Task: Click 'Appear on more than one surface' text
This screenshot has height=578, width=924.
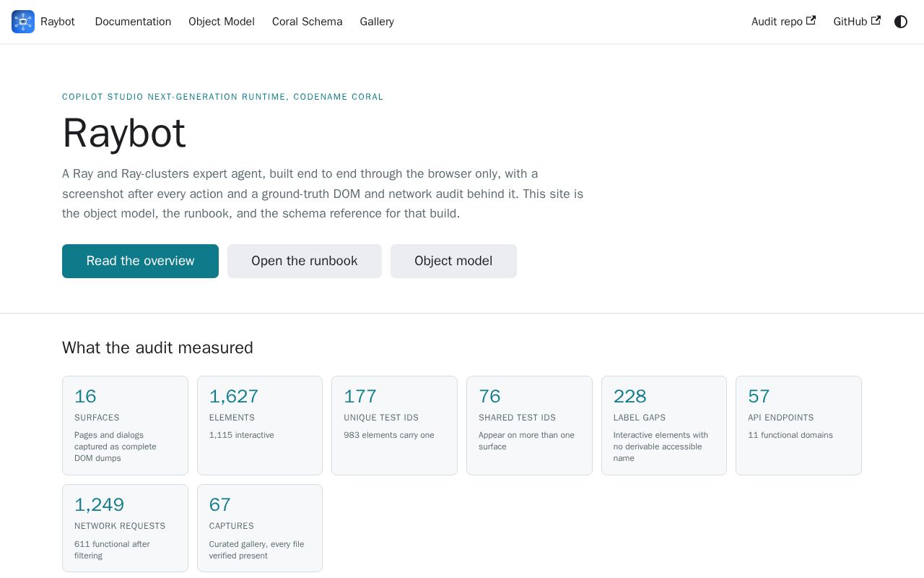Action: pyautogui.click(x=527, y=441)
